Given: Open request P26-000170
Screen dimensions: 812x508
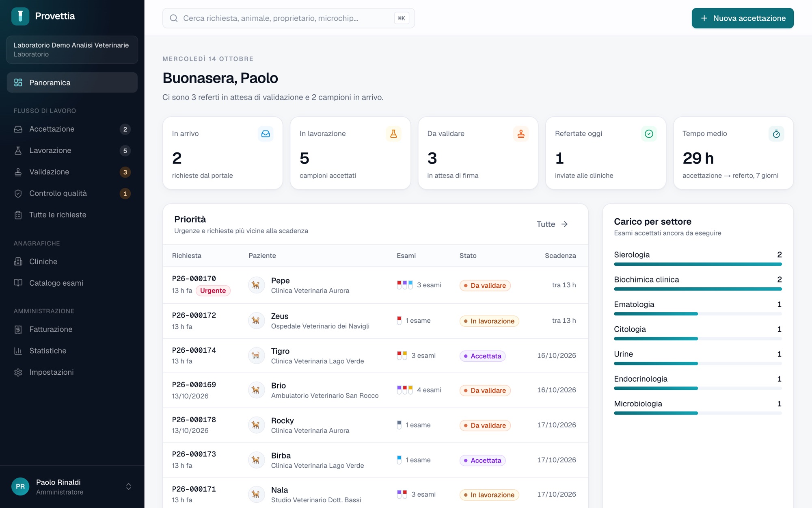Looking at the screenshot, I should coord(194,279).
